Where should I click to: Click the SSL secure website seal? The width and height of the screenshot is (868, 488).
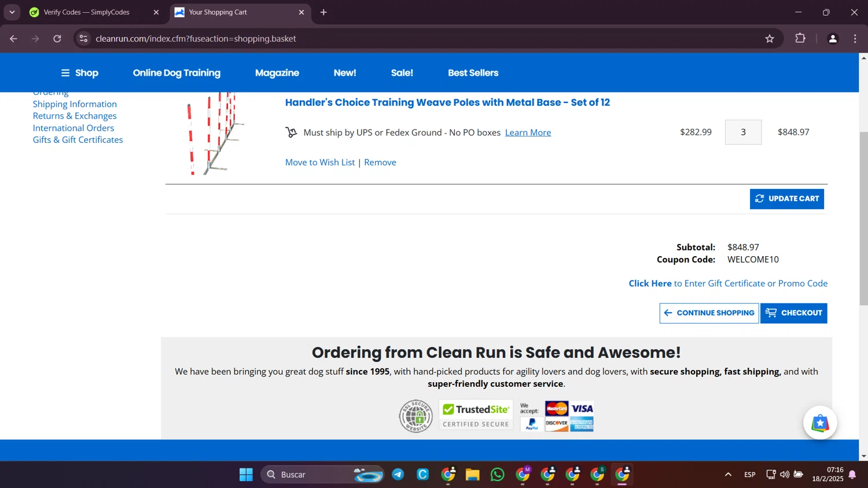coord(415,416)
